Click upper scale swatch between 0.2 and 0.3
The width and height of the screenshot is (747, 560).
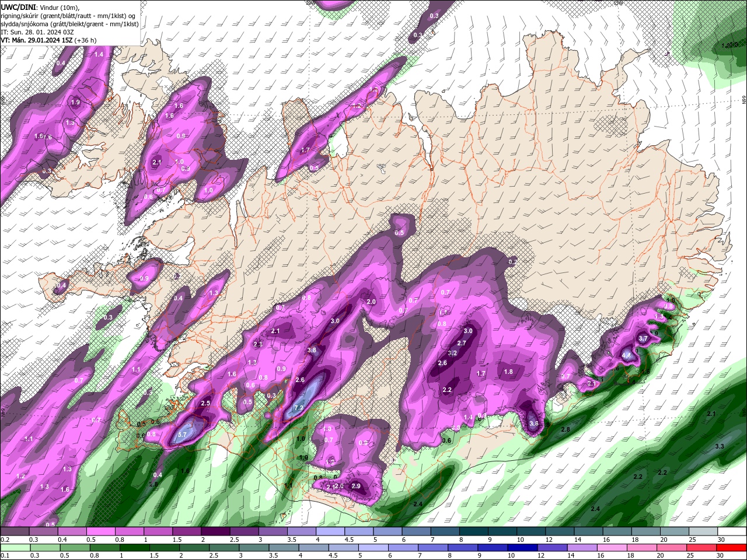[x=15, y=531]
